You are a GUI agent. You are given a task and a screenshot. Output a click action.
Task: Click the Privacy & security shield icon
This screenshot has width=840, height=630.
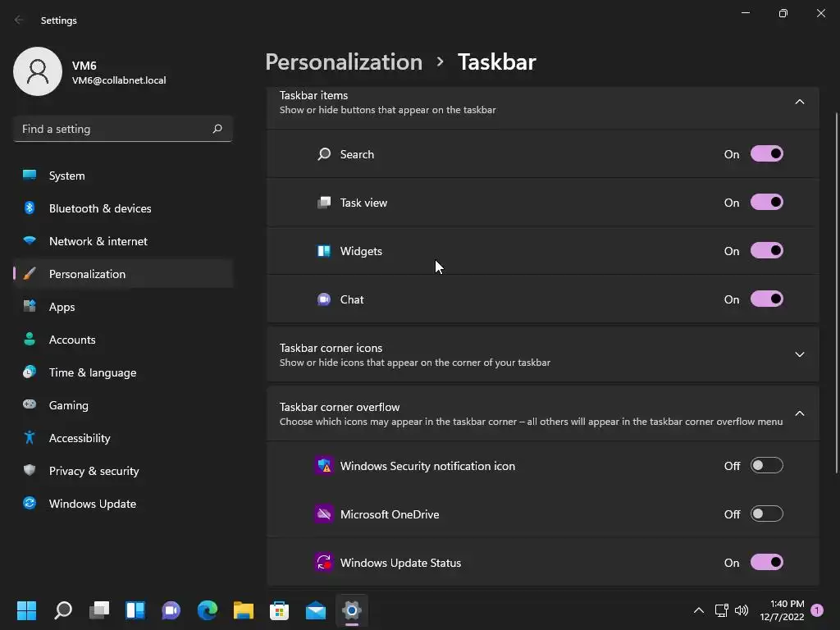30,471
